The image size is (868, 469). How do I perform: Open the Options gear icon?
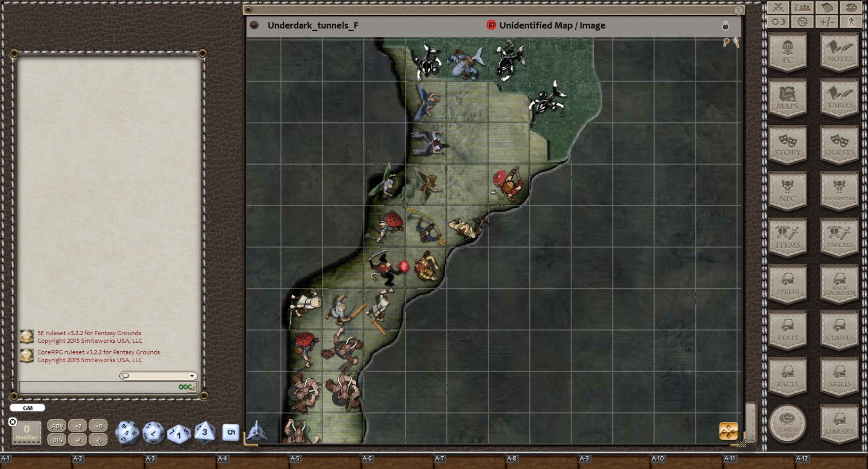[802, 22]
